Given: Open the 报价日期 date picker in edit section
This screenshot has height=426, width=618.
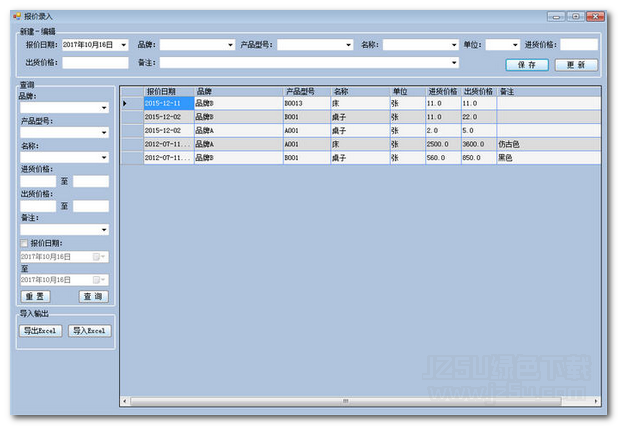Looking at the screenshot, I should pyautogui.click(x=123, y=45).
